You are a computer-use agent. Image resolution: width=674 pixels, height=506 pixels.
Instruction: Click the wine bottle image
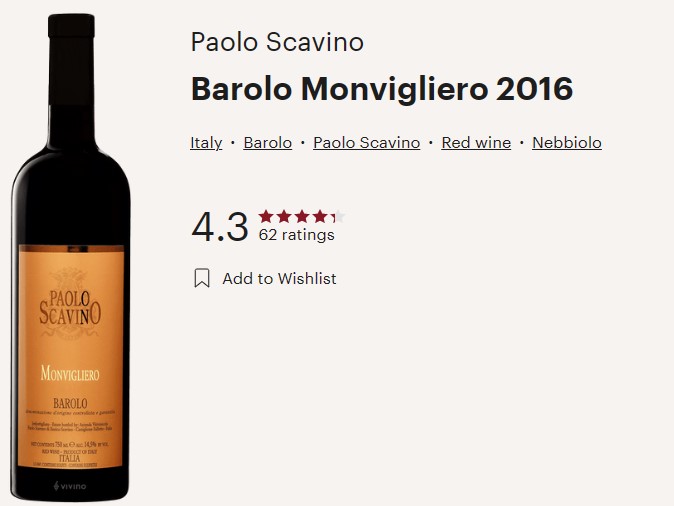click(x=70, y=257)
